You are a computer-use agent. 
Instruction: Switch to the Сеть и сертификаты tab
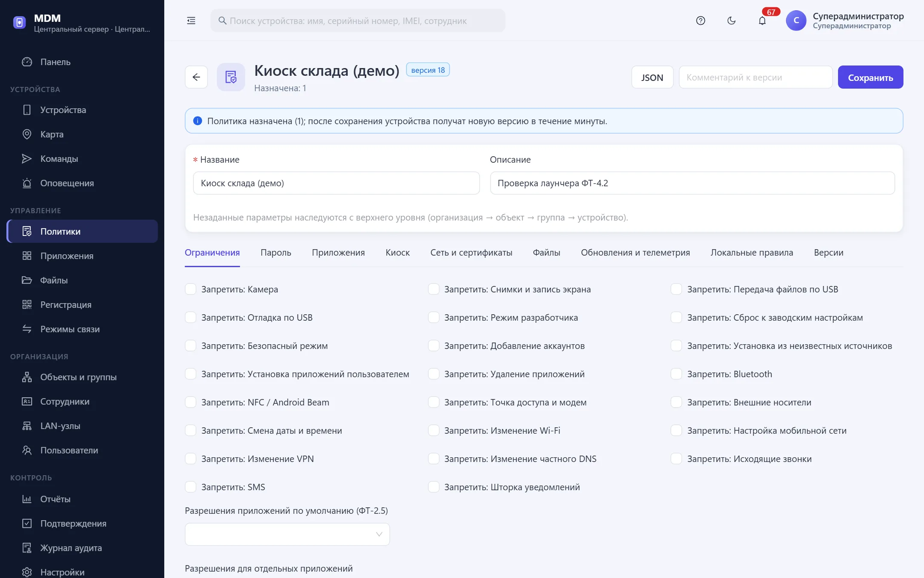point(471,253)
